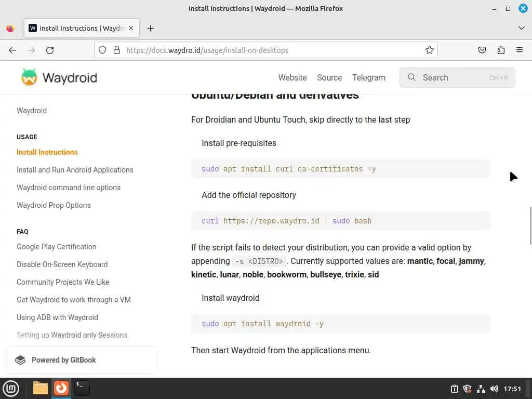The height and width of the screenshot is (399, 532).
Task: Open the Files folder in taskbar
Action: [41, 388]
